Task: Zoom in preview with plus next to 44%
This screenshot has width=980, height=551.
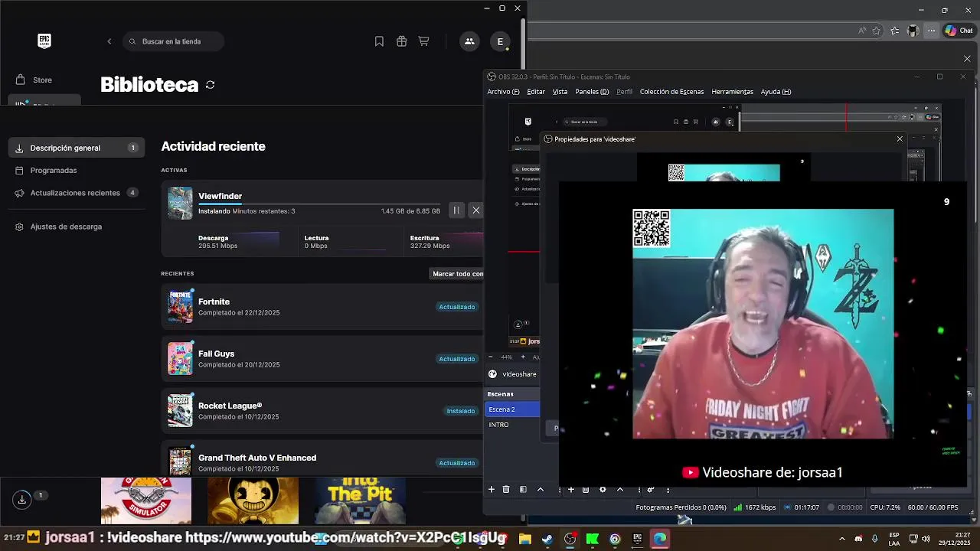Action: tap(523, 357)
